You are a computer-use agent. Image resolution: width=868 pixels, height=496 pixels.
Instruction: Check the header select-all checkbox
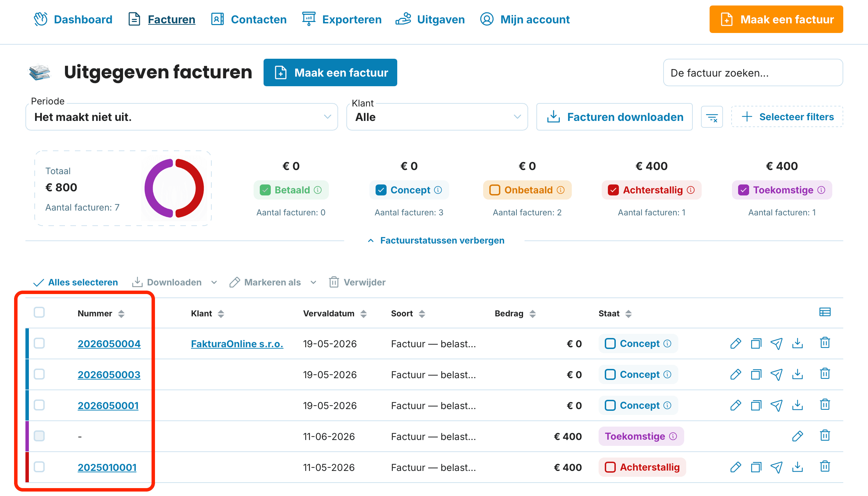(x=39, y=313)
